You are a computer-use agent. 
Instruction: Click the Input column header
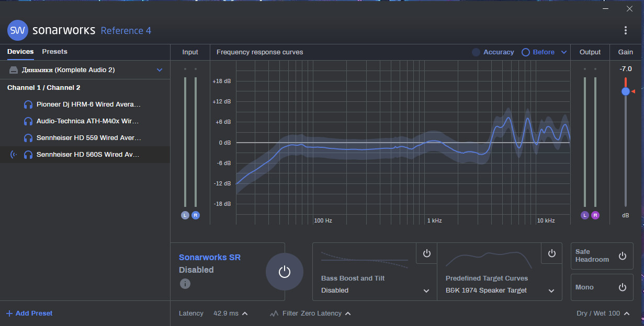point(190,52)
